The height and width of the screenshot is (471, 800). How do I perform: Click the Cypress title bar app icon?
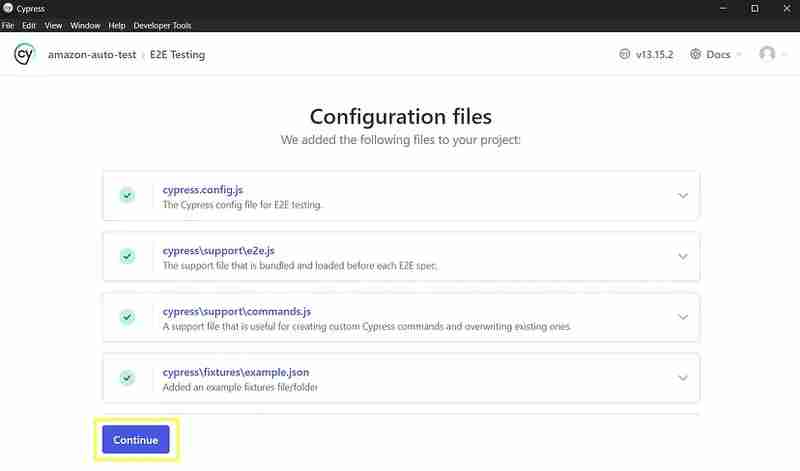[x=8, y=8]
